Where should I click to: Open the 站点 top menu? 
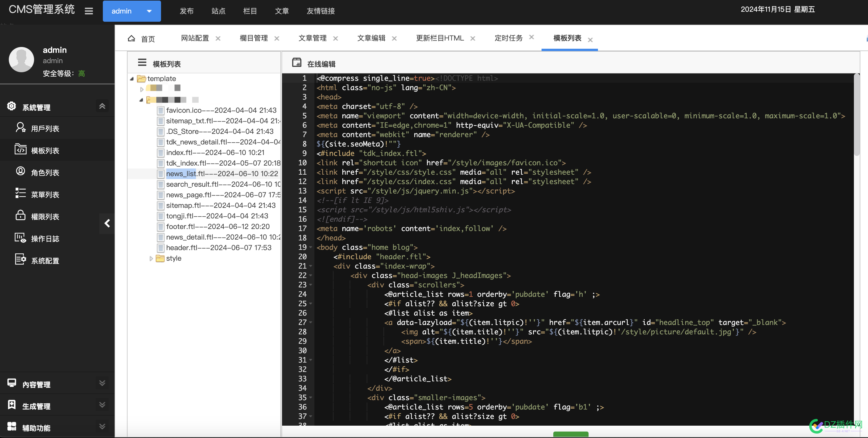pyautogui.click(x=218, y=11)
